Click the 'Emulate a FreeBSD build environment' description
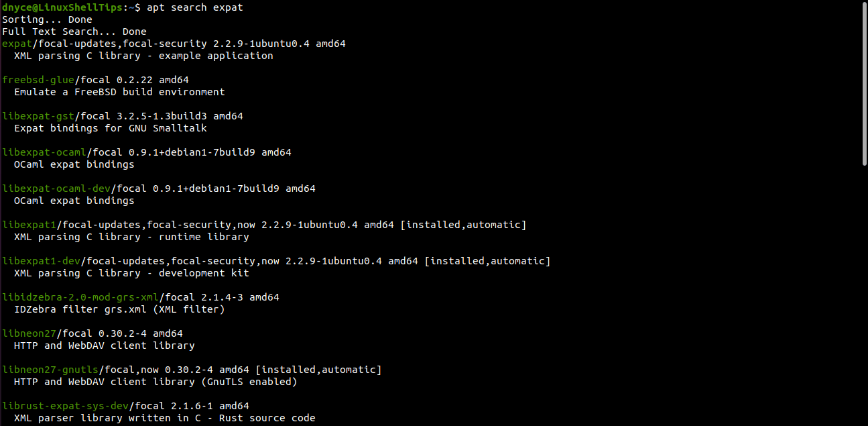Viewport: 868px width, 426px height. click(119, 92)
